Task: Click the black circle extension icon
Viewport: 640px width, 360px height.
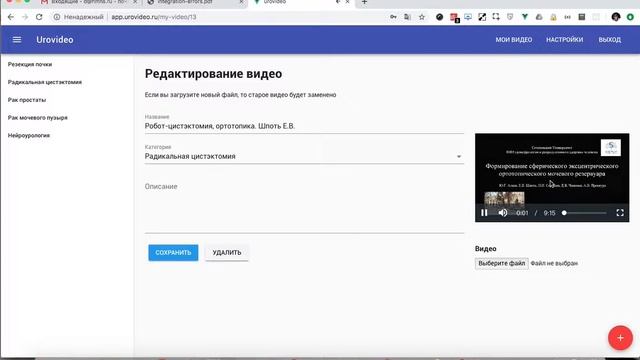Action: 439,17
